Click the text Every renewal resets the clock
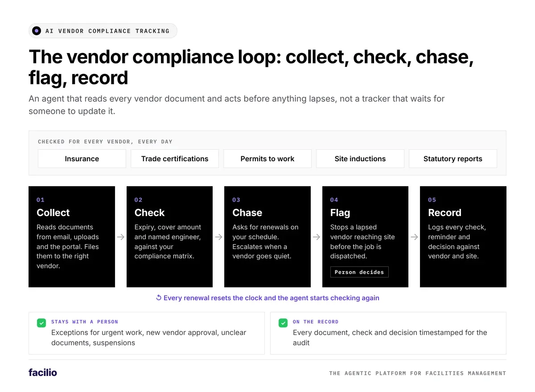 pyautogui.click(x=272, y=298)
